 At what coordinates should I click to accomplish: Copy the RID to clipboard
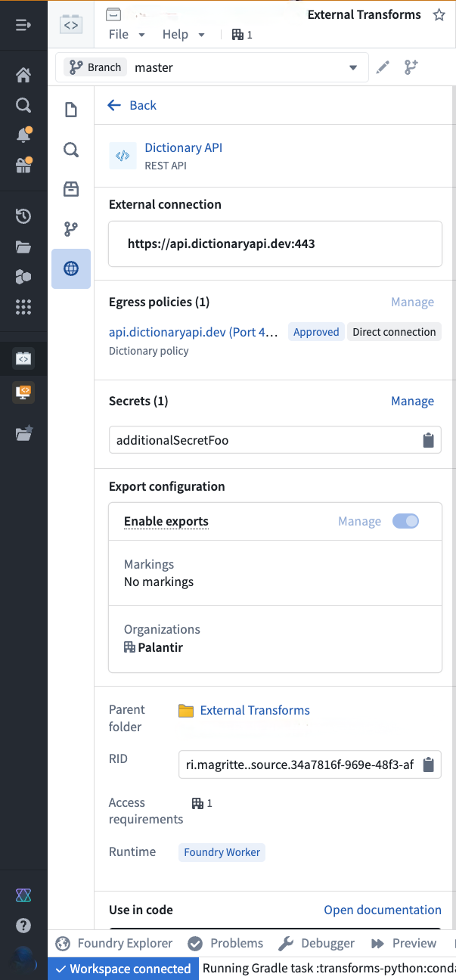[428, 764]
